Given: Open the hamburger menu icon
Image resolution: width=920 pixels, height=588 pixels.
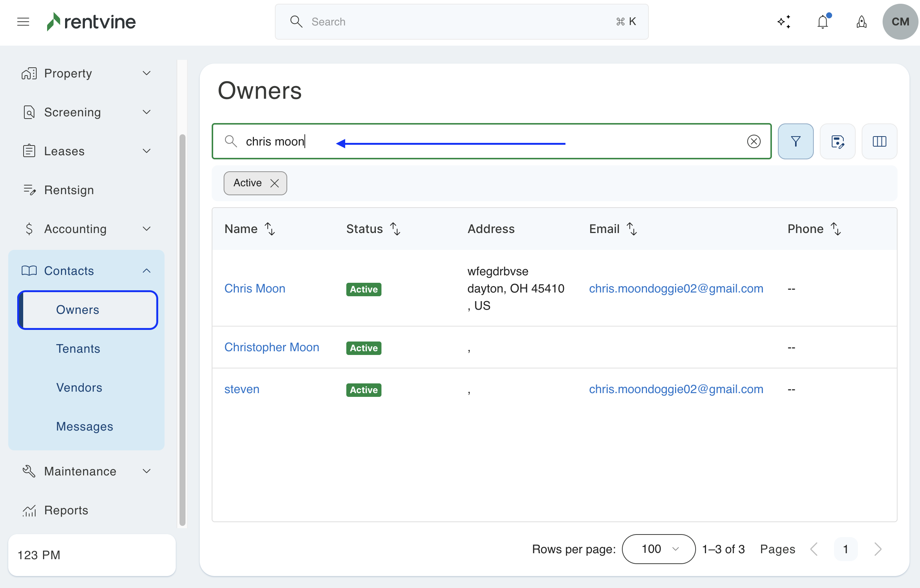Looking at the screenshot, I should coord(23,22).
